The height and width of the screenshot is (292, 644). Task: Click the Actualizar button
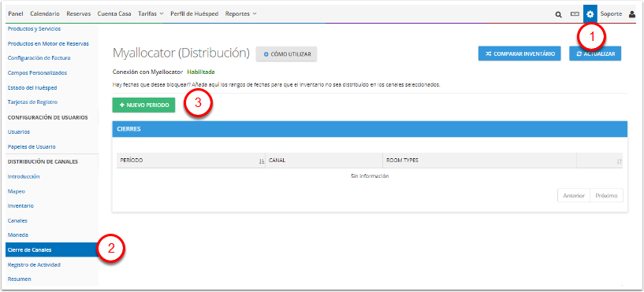[x=595, y=54]
